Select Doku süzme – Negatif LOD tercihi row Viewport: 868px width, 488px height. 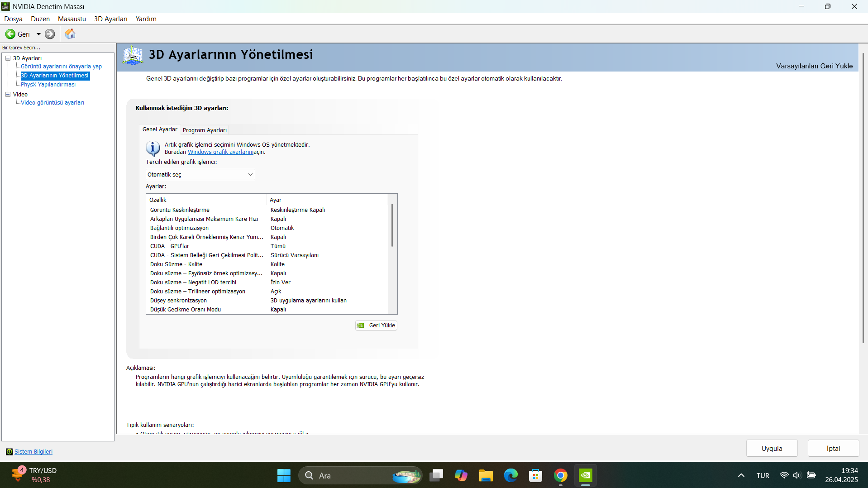click(267, 282)
